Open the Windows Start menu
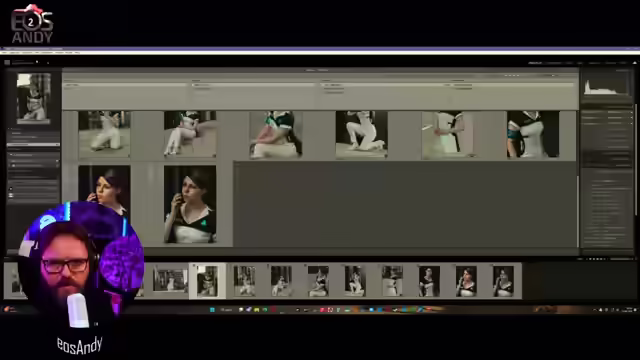Image resolution: width=640 pixels, height=360 pixels. tap(212, 310)
